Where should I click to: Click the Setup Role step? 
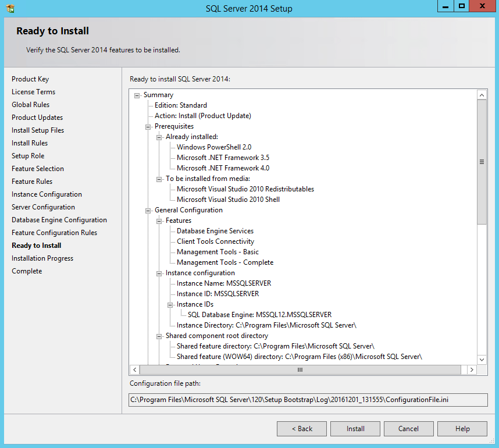(28, 156)
